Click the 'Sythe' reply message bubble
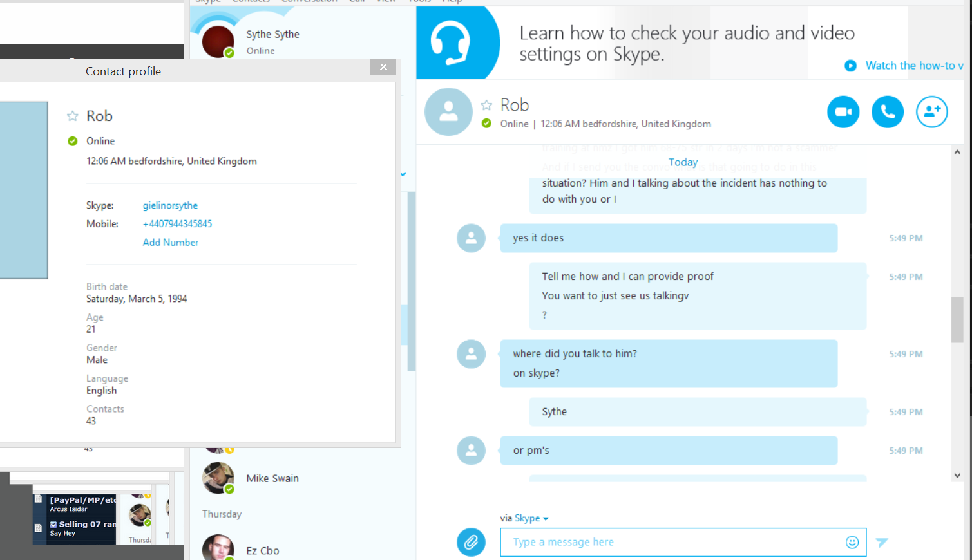Image resolution: width=972 pixels, height=560 pixels. click(698, 412)
